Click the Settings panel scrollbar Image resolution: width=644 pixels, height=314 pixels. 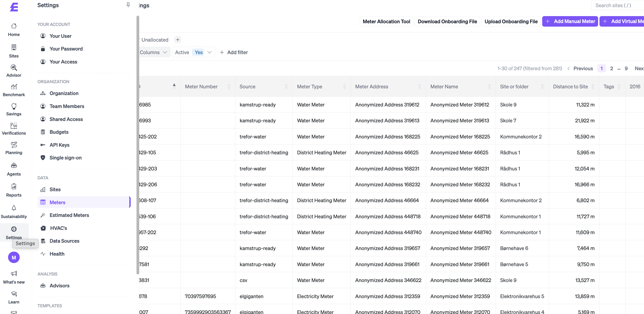click(138, 145)
